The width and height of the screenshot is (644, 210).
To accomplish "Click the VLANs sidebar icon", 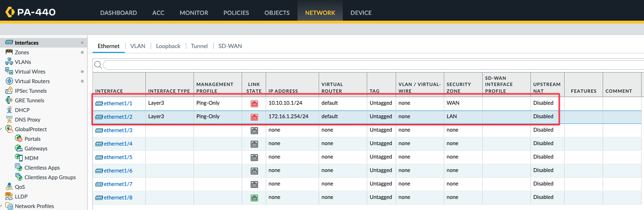I will pyautogui.click(x=9, y=62).
